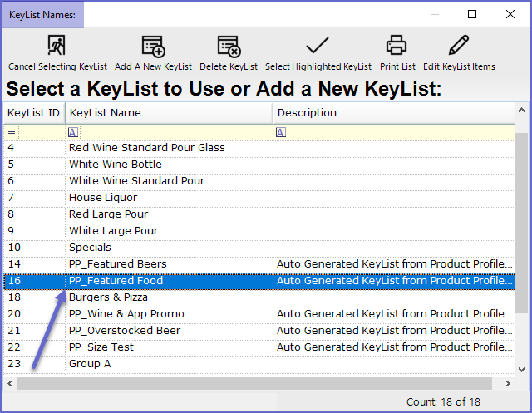532x413 pixels.
Task: Click KeyList Name filter condition icon
Action: [73, 132]
